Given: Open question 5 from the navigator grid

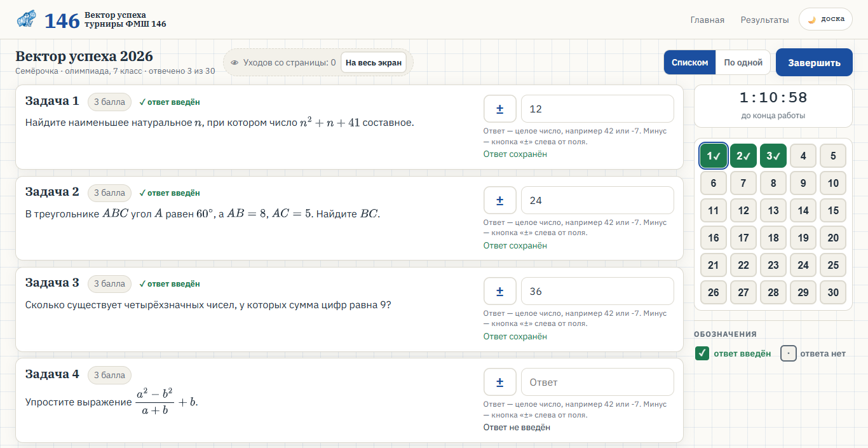Looking at the screenshot, I should (833, 156).
